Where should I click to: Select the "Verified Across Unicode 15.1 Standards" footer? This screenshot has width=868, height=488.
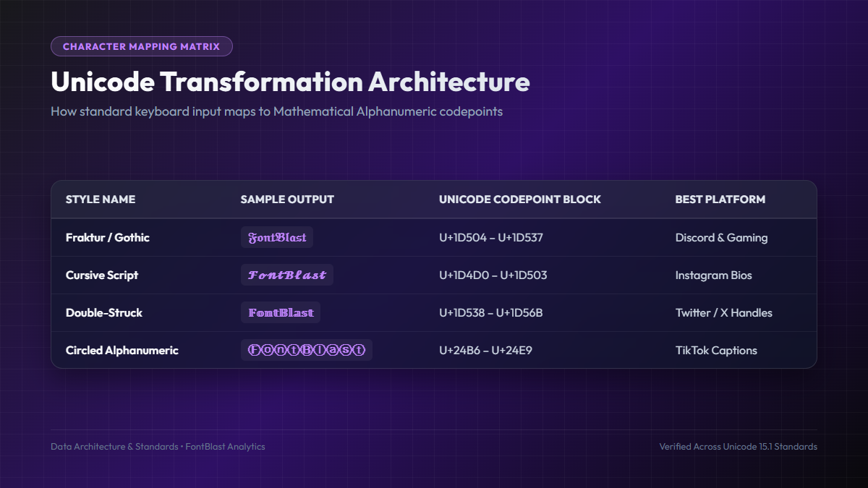pyautogui.click(x=739, y=446)
